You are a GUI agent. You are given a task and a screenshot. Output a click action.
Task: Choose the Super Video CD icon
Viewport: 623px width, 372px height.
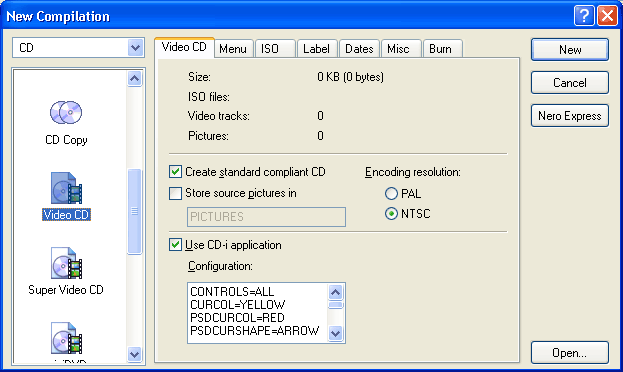pyautogui.click(x=66, y=263)
